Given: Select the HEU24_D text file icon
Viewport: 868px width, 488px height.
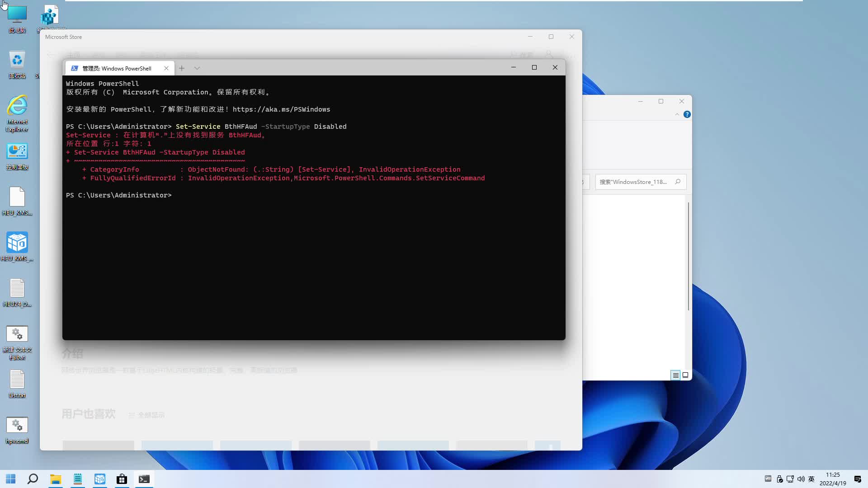Looking at the screenshot, I should coord(17,293).
